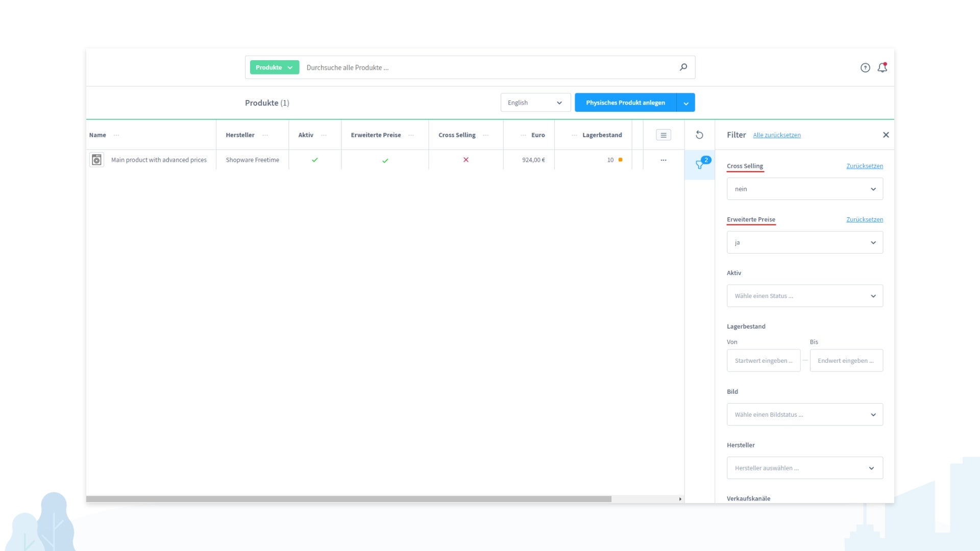The image size is (980, 551).
Task: Toggle the filter funnel icon
Action: pyautogui.click(x=700, y=164)
